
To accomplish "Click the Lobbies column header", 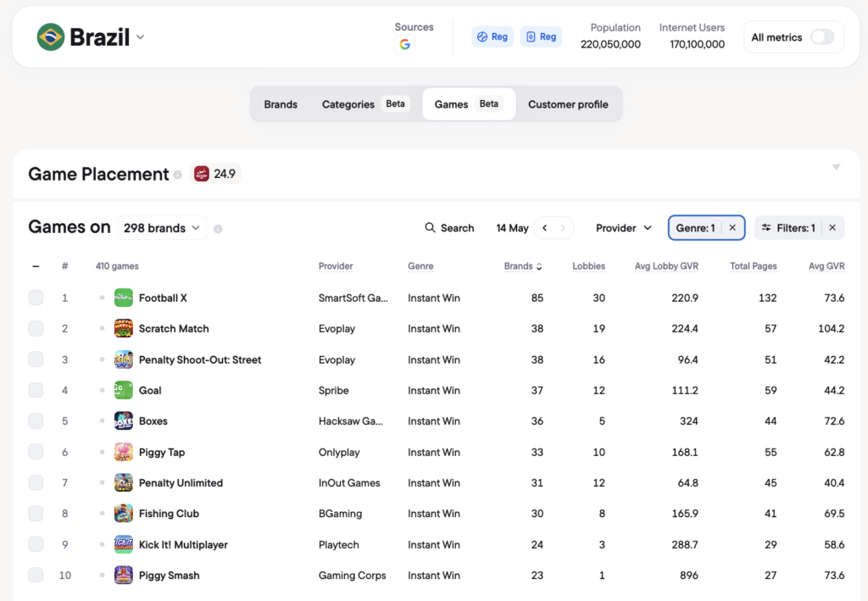I will (588, 266).
